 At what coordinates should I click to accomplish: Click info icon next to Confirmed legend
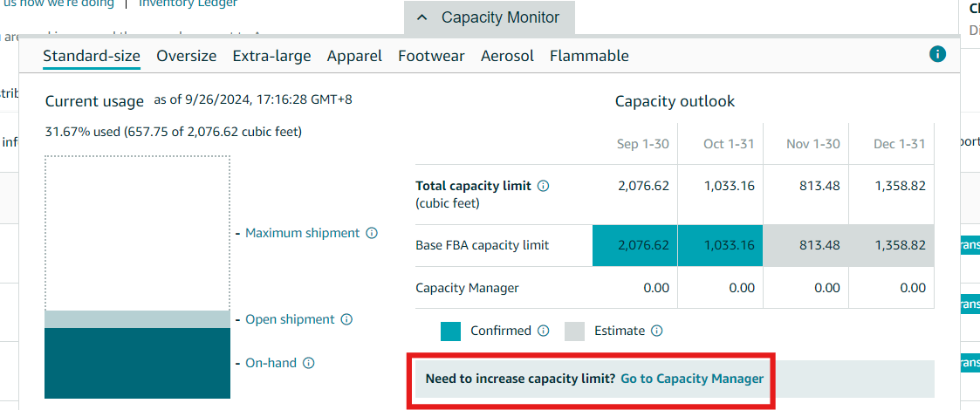point(543,331)
